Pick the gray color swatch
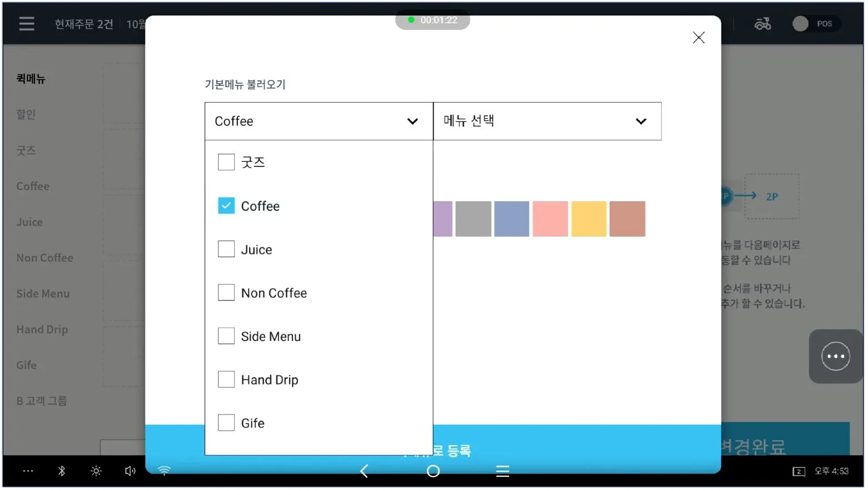 pos(473,219)
